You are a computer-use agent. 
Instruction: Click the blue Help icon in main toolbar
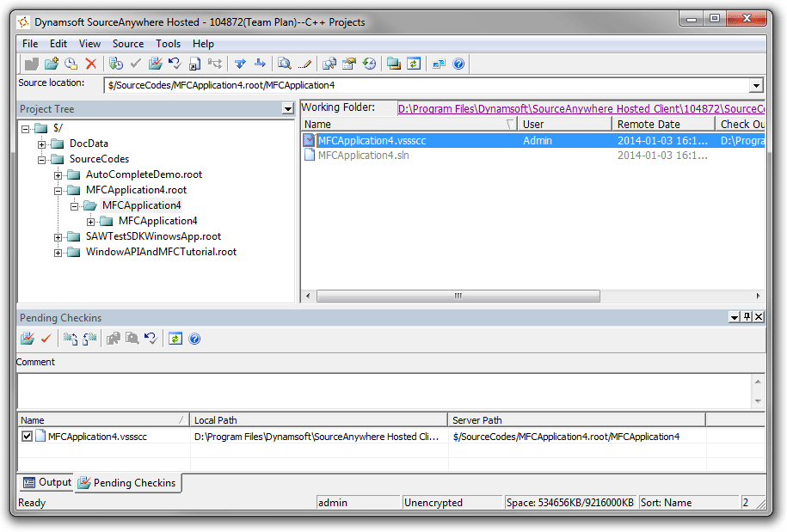point(458,64)
